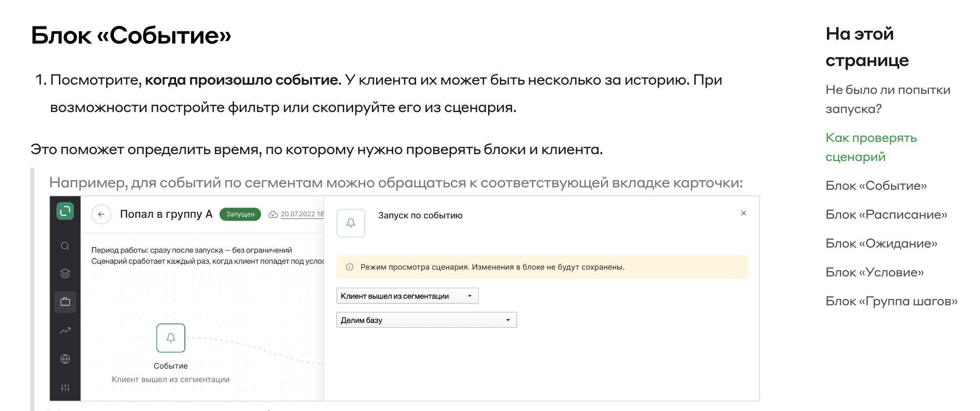Click bold text 'когда произошло событие'

pyautogui.click(x=243, y=80)
